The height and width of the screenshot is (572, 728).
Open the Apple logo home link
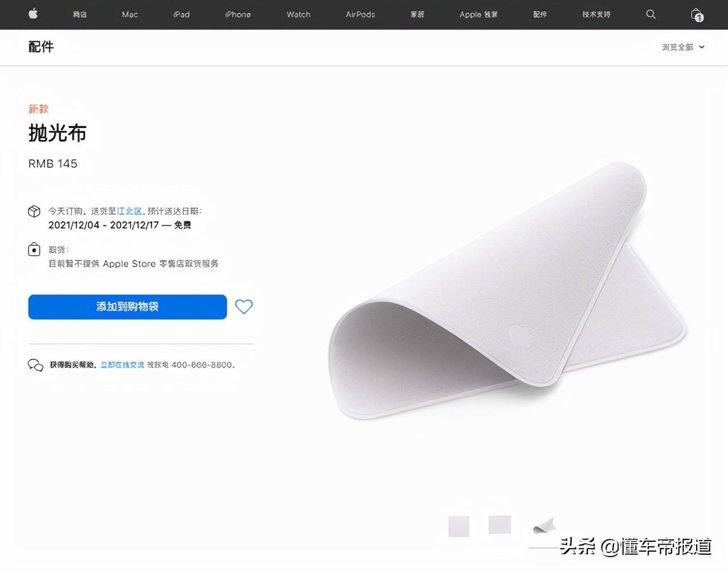tap(34, 14)
